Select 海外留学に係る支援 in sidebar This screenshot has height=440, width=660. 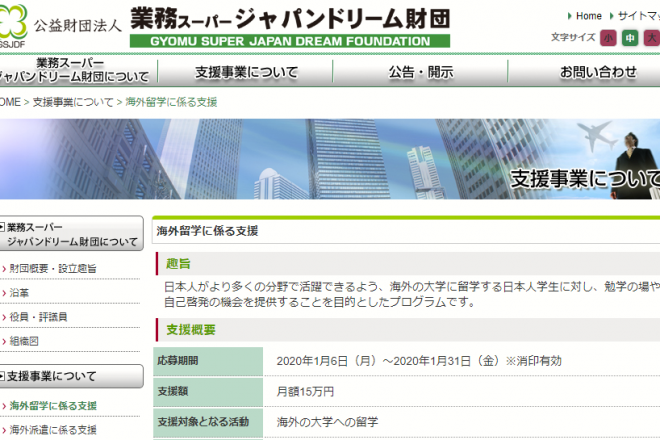(x=53, y=406)
